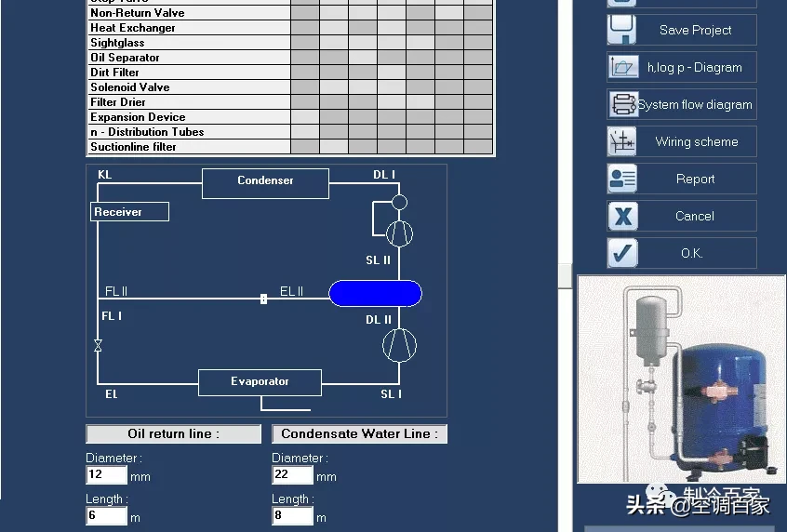Select the Receiver block in the diagram
This screenshot has height=532, width=787.
130,212
